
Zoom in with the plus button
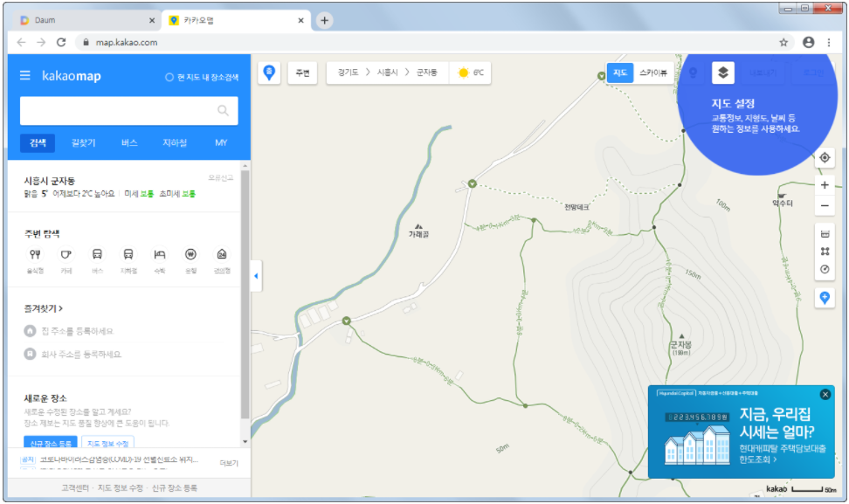click(824, 185)
